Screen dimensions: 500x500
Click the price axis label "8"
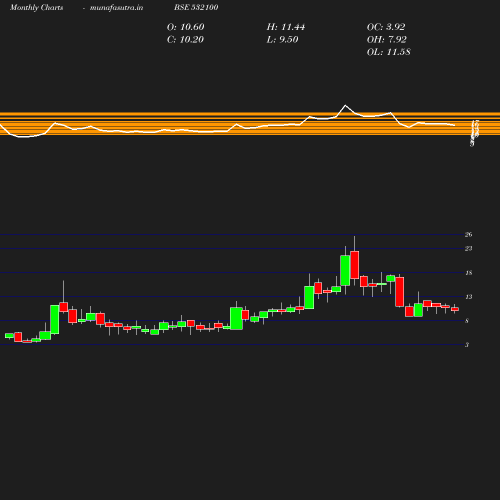click(x=467, y=321)
